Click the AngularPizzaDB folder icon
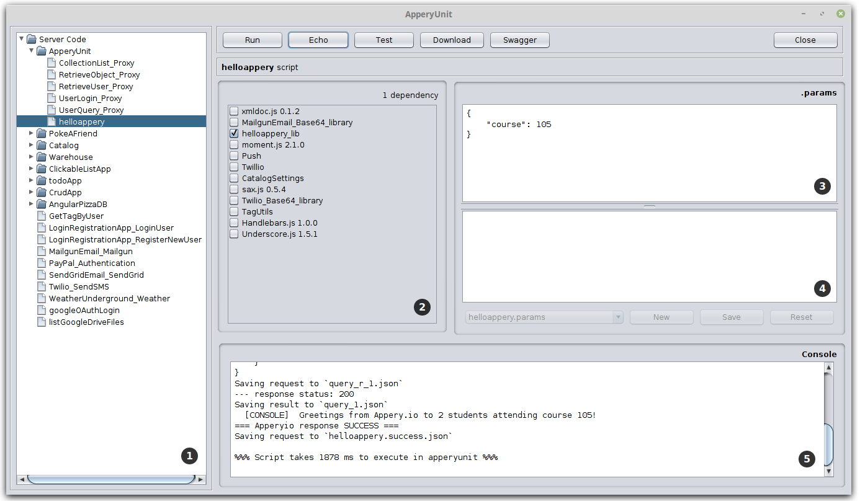 (x=42, y=204)
